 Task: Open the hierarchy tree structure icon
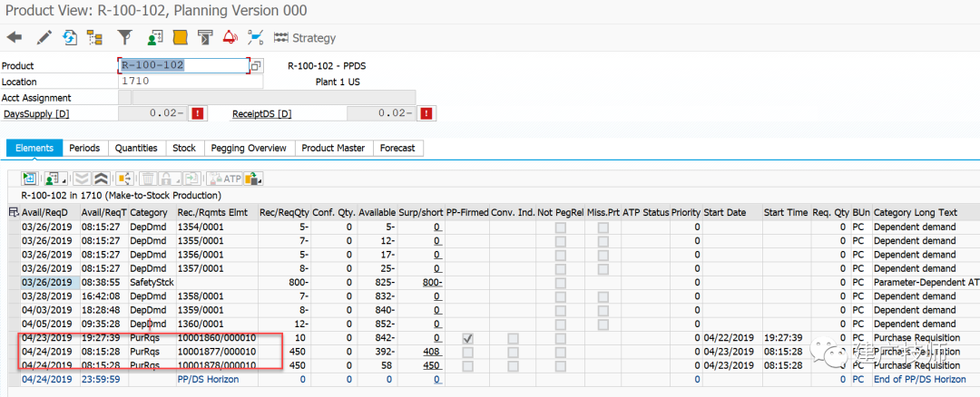pos(94,37)
